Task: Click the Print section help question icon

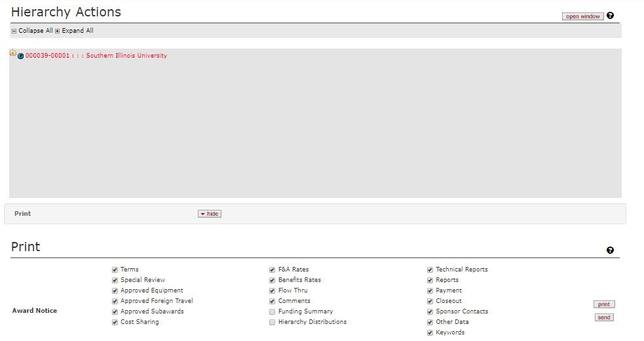Action: 610,250
